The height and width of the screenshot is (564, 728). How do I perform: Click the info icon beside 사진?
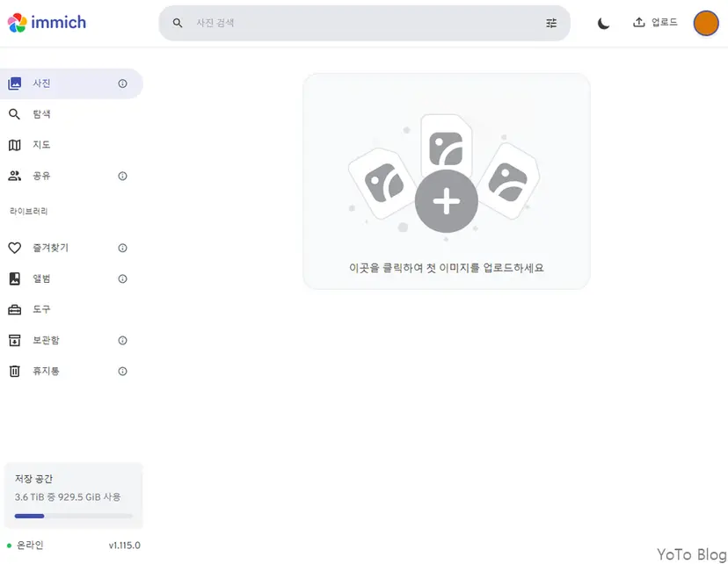pyautogui.click(x=122, y=83)
